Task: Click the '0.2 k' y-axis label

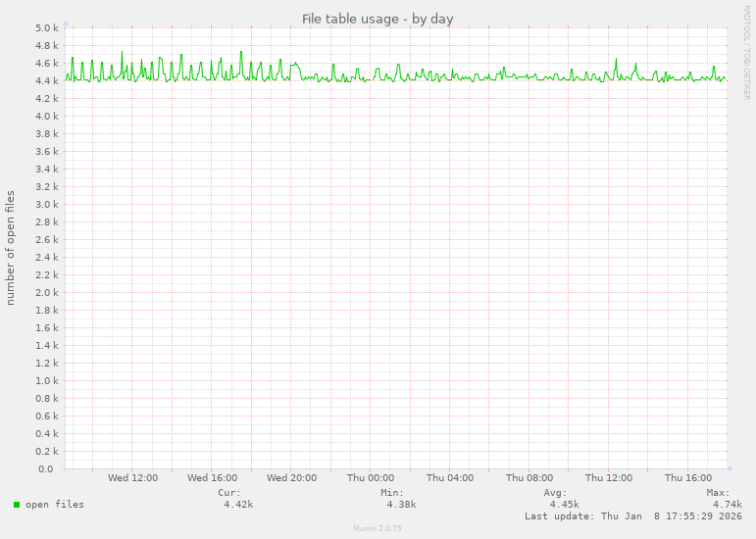Action: 47,452
